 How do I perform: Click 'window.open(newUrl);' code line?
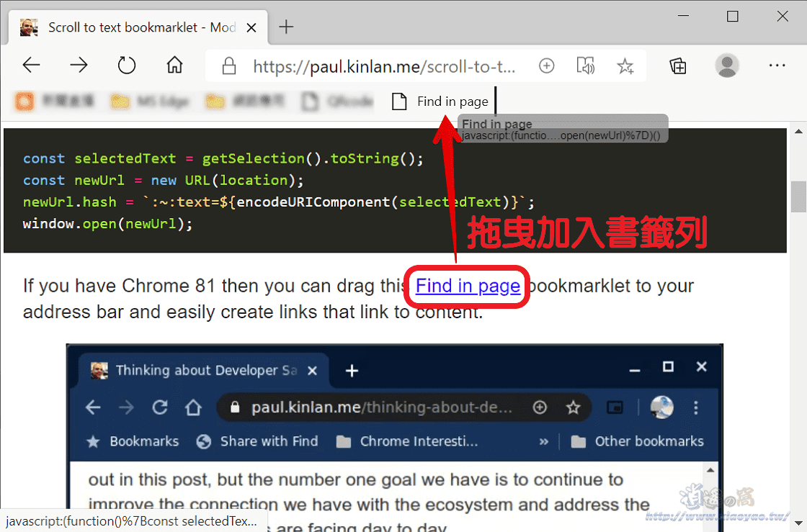(x=107, y=224)
